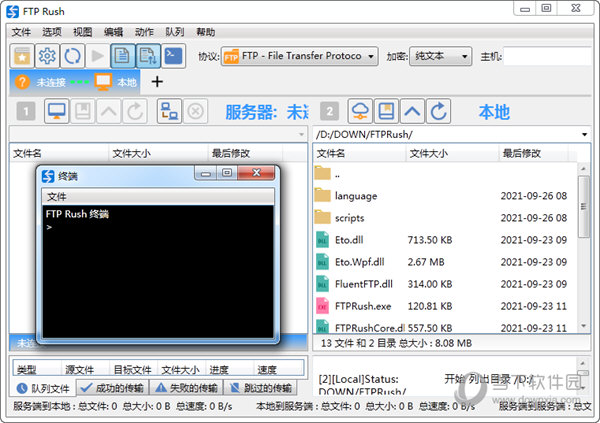Open the 帮助 menu
The image size is (600, 423).
[x=205, y=32]
